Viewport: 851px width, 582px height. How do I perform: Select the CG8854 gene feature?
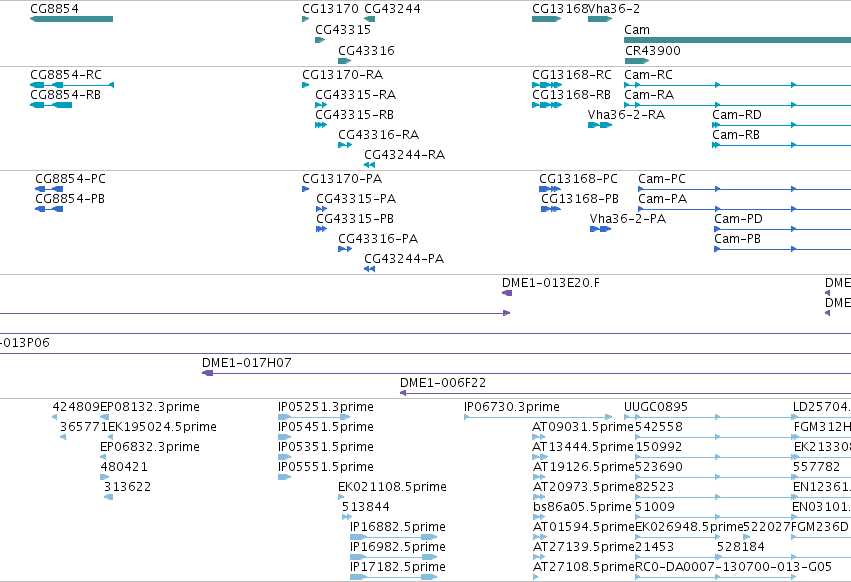coord(72,19)
